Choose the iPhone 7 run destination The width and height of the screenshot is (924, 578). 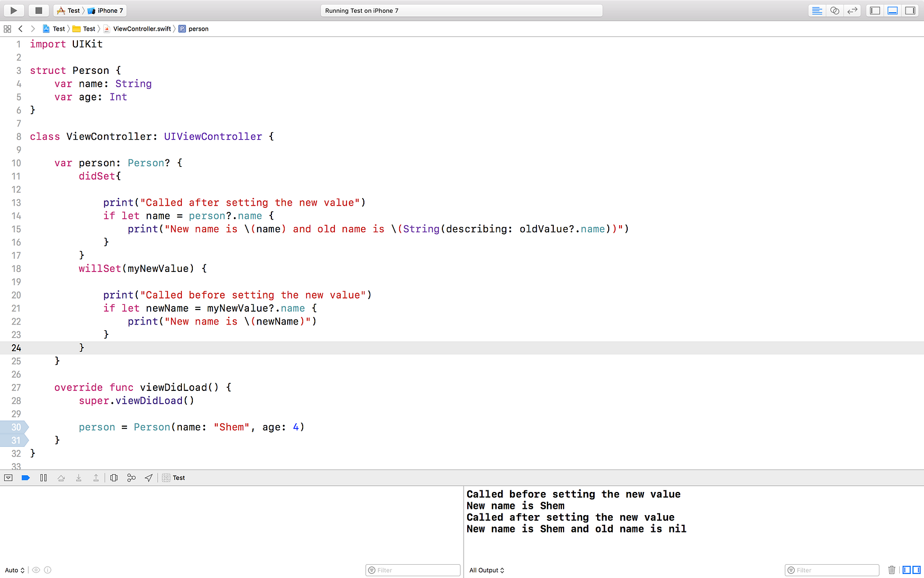(105, 10)
